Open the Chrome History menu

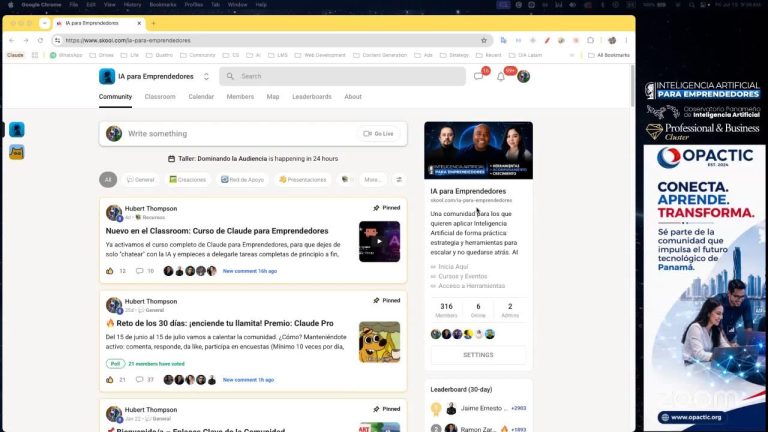pos(132,5)
